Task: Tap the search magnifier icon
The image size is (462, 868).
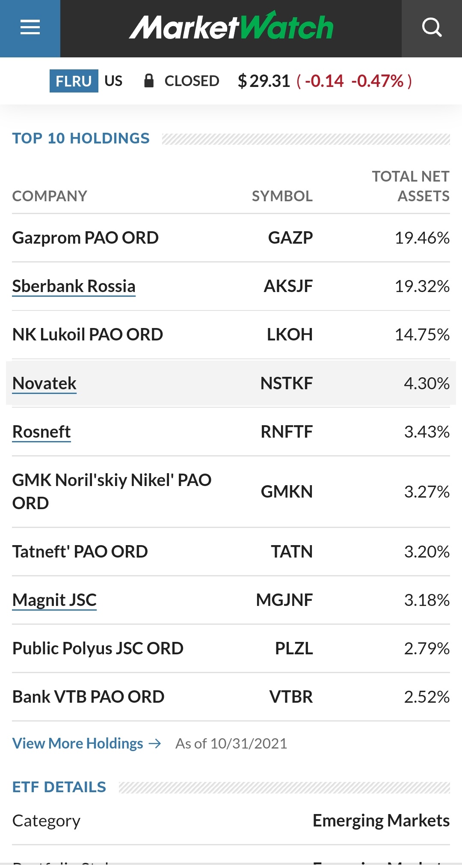Action: [x=432, y=28]
